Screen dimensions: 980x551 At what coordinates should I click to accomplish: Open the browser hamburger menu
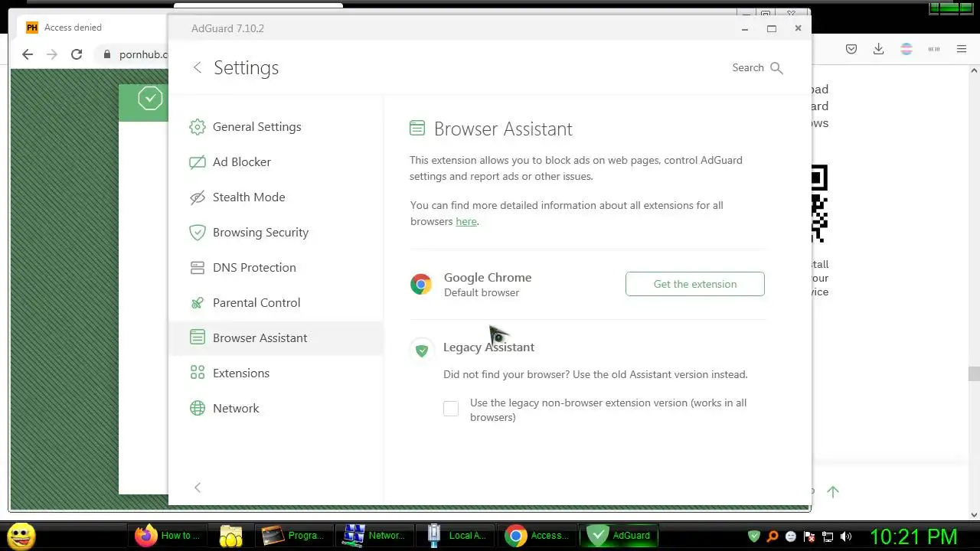pyautogui.click(x=962, y=49)
